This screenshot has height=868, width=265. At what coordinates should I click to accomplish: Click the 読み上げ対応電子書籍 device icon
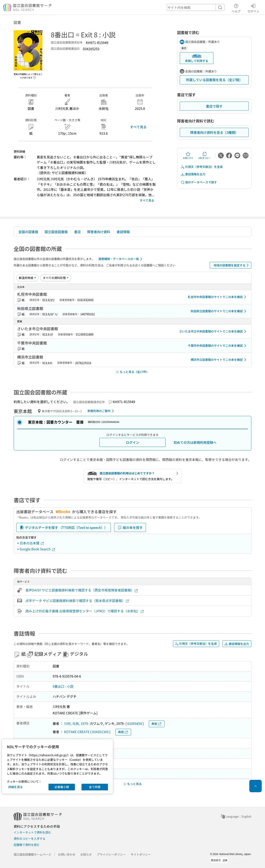(x=20, y=611)
